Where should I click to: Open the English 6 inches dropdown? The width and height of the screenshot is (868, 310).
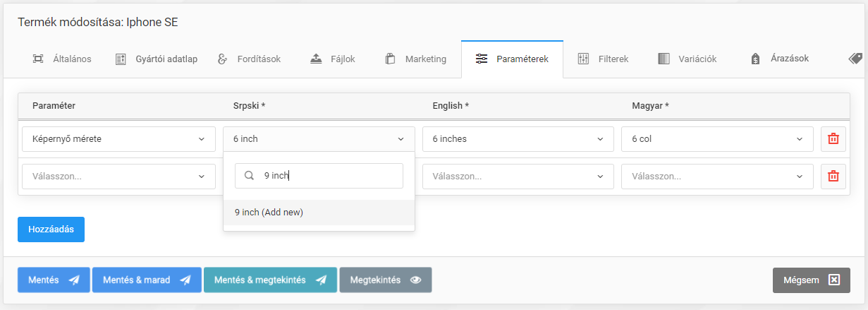tap(518, 139)
